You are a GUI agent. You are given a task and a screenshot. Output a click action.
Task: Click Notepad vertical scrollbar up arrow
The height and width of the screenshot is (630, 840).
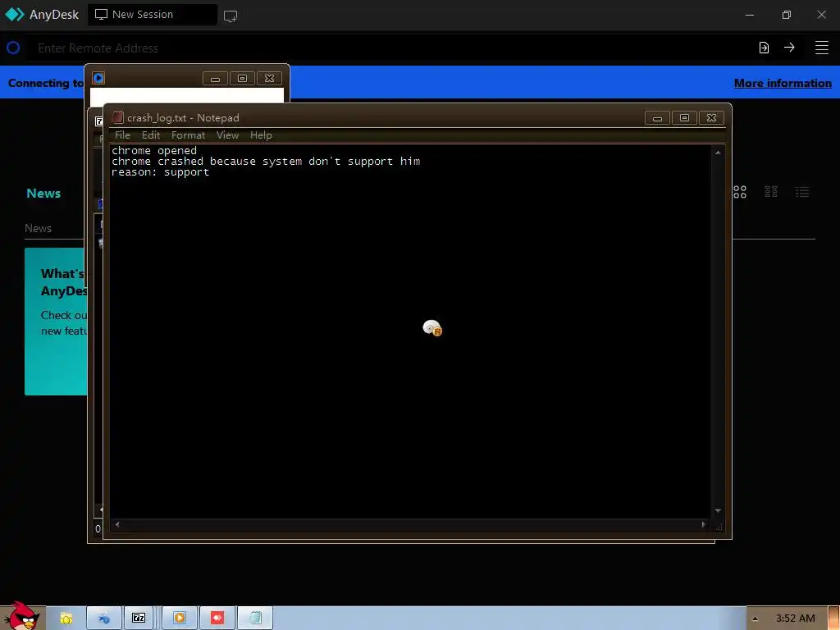click(718, 153)
